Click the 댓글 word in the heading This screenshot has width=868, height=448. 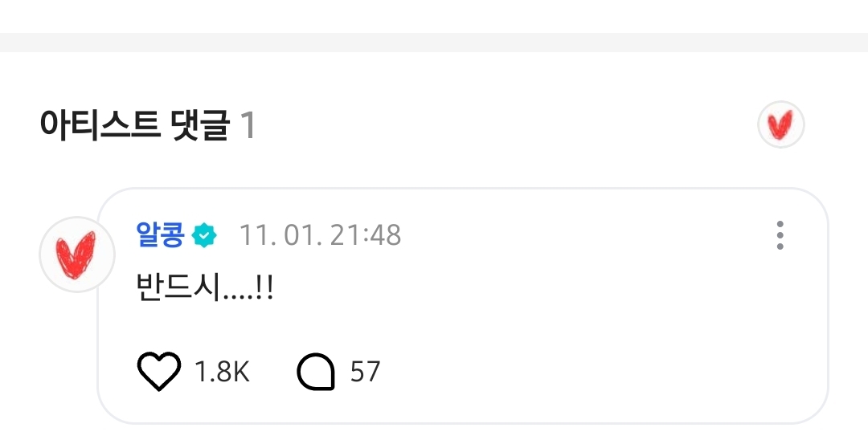[201, 124]
